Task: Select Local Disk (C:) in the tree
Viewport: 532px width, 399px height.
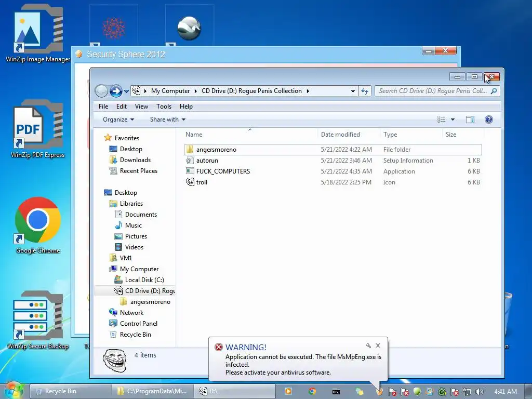Action: [x=139, y=280]
